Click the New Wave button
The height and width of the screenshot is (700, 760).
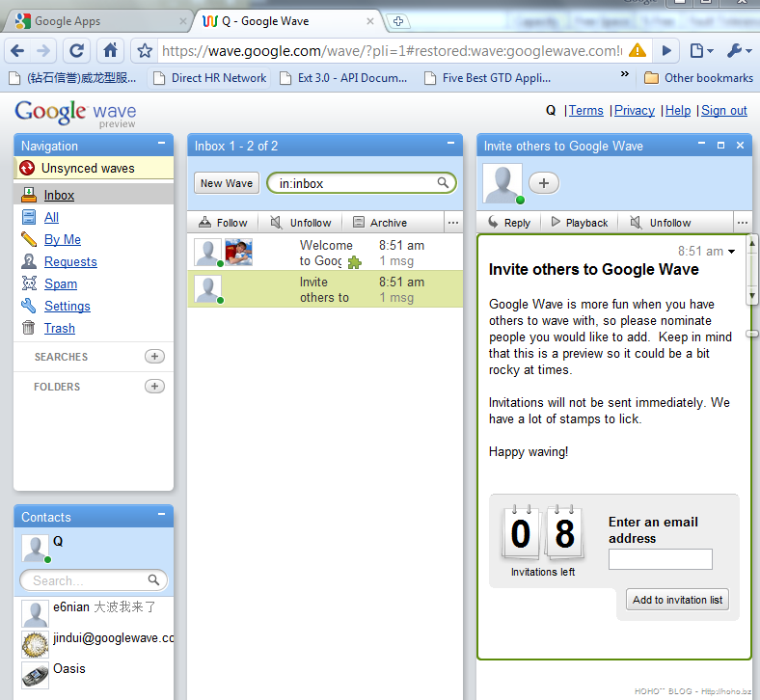227,183
